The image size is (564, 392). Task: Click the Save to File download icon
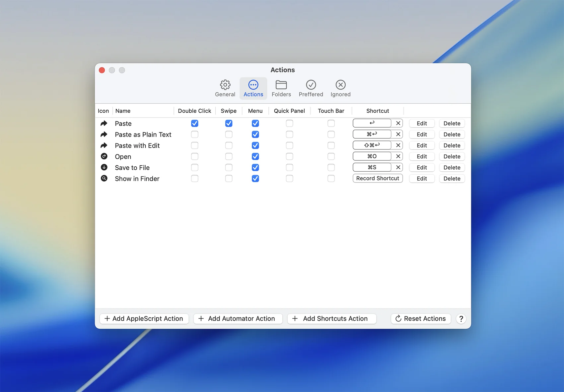coord(104,167)
